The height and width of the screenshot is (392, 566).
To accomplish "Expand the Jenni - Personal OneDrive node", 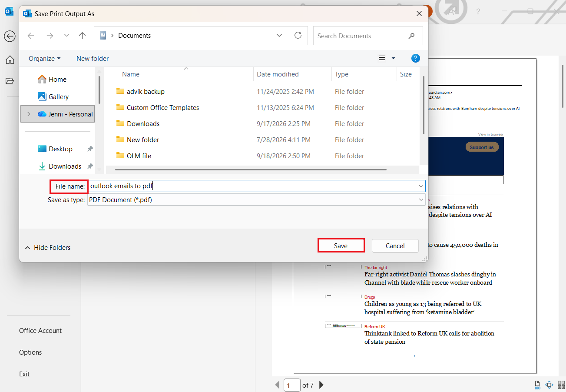I will (x=29, y=114).
